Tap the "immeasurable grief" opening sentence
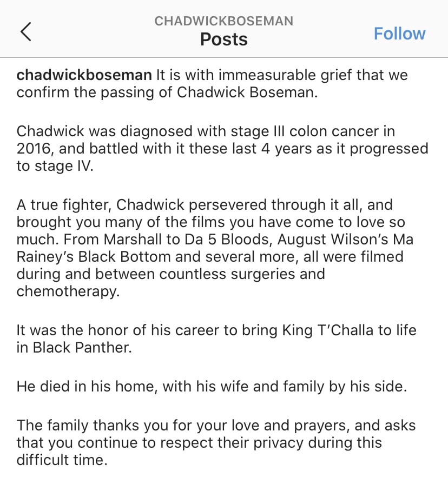This screenshot has width=448, height=478. [281, 75]
